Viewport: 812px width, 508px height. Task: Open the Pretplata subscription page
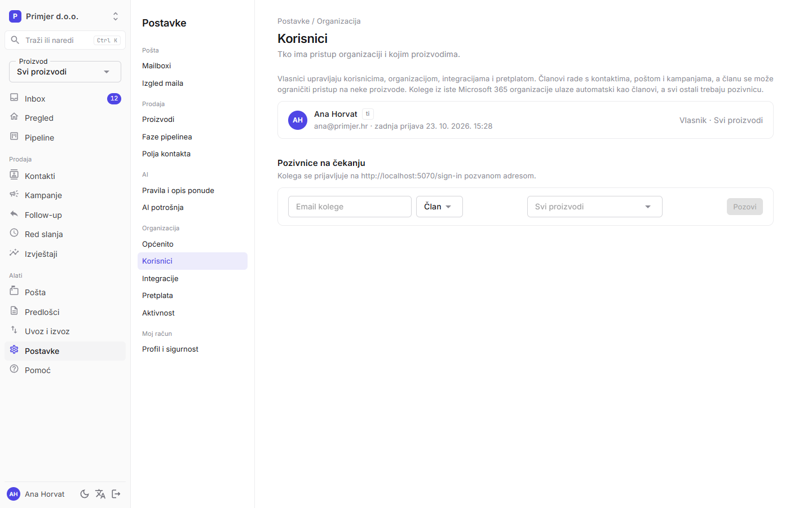coord(192,295)
